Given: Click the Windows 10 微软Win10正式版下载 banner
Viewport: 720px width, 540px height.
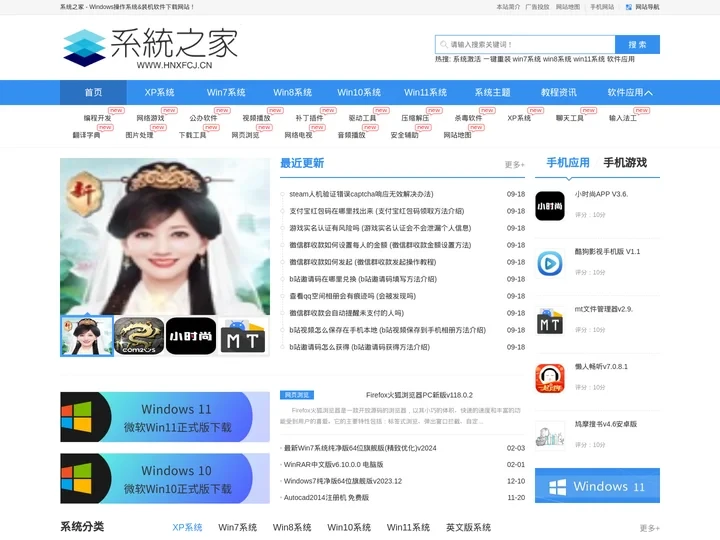Looking at the screenshot, I should pos(165,478).
